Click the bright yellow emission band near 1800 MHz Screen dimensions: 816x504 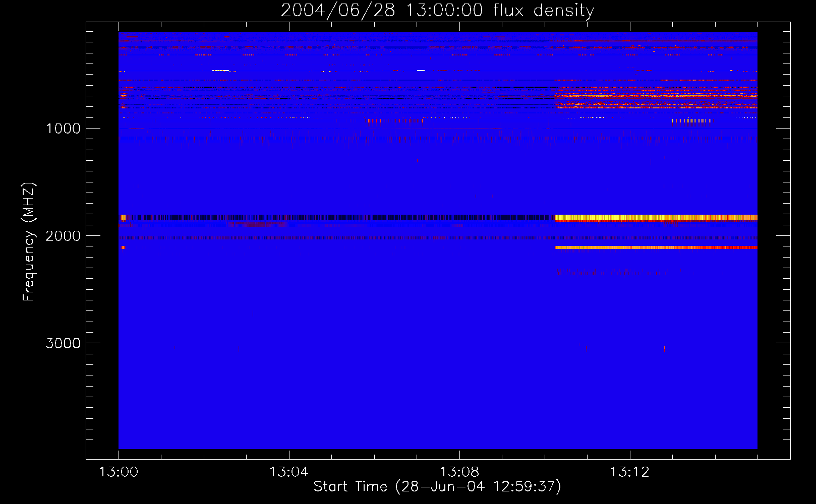[656, 218]
